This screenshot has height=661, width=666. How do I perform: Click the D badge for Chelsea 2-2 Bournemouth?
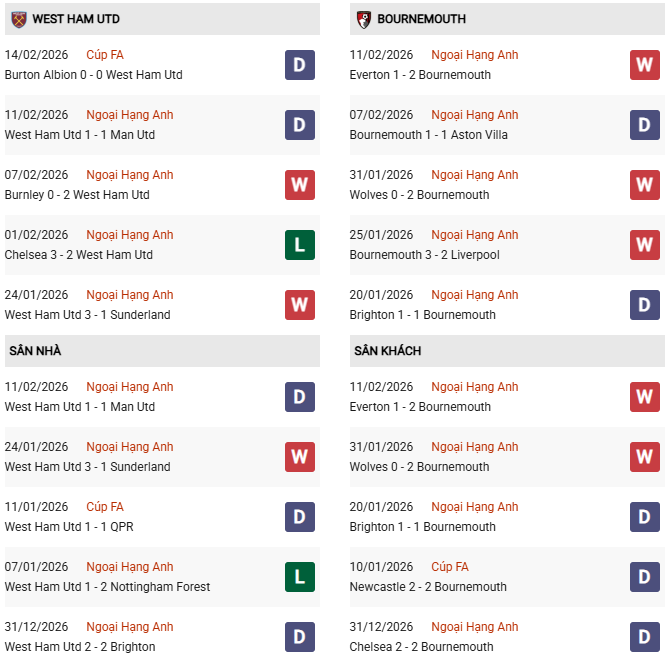[645, 637]
